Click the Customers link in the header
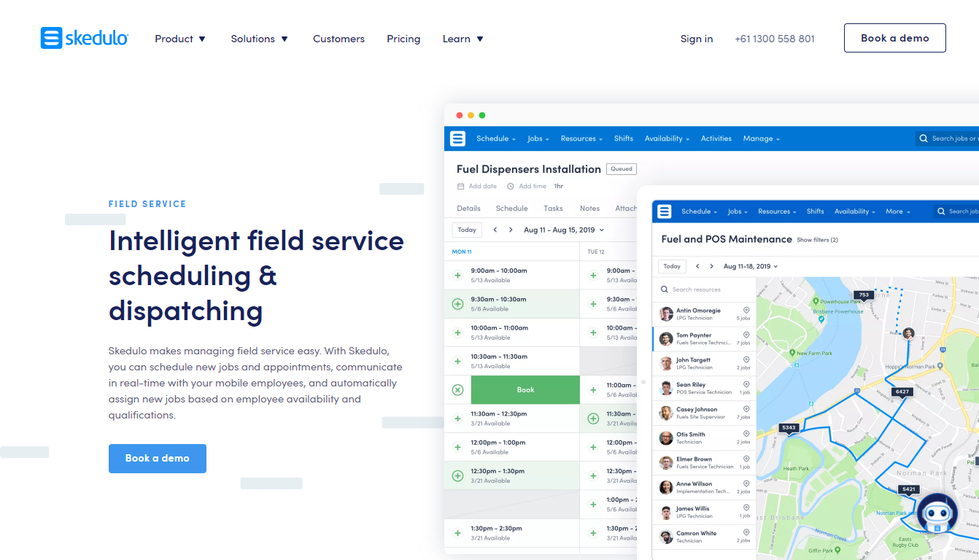 tap(338, 39)
